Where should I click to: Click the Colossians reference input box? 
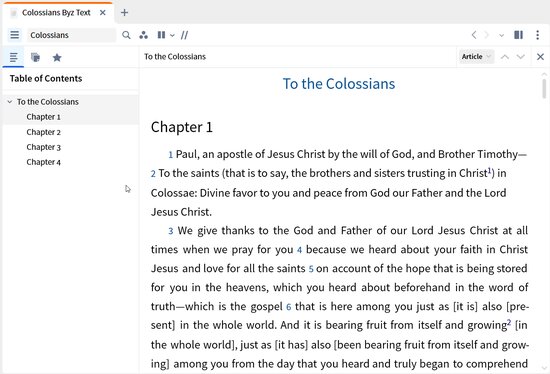71,35
